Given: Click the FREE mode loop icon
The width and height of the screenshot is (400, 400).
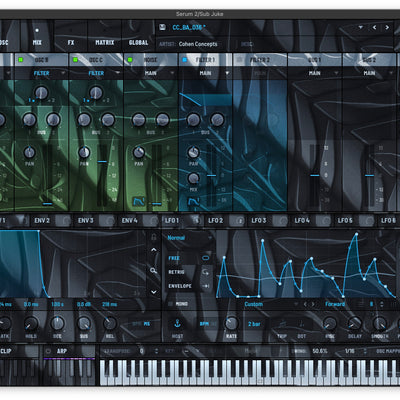Looking at the screenshot, I should pos(206,258).
